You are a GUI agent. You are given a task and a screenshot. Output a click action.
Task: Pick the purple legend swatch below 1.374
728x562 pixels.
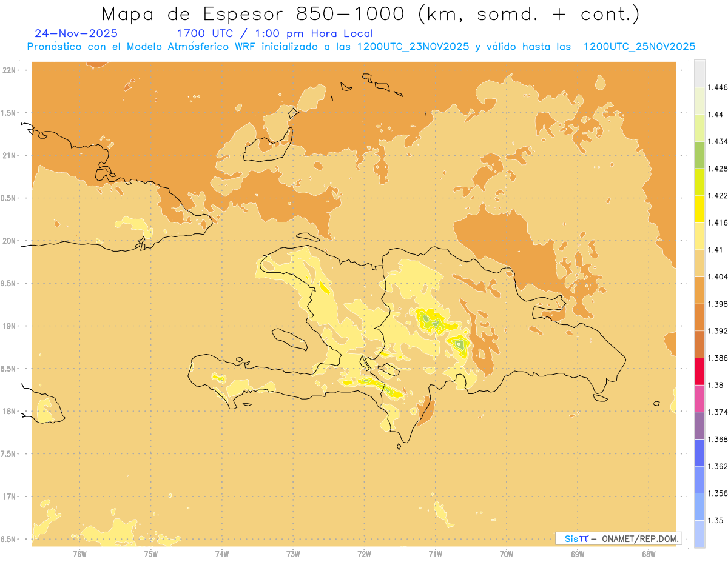(699, 426)
